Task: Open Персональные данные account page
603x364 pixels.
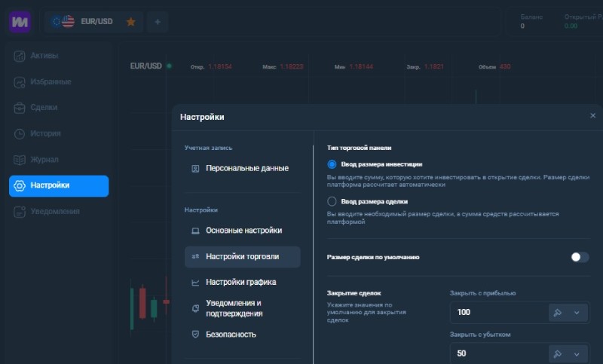Action: coord(246,168)
